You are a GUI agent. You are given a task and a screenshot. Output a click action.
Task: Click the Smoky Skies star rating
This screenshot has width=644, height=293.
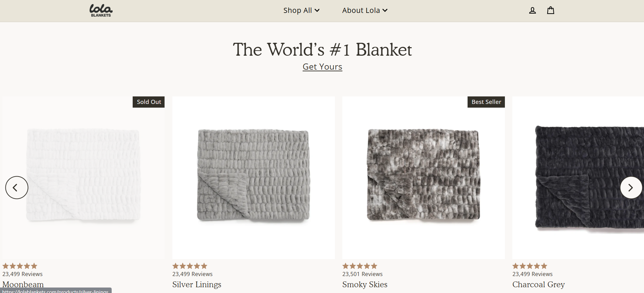pyautogui.click(x=360, y=266)
